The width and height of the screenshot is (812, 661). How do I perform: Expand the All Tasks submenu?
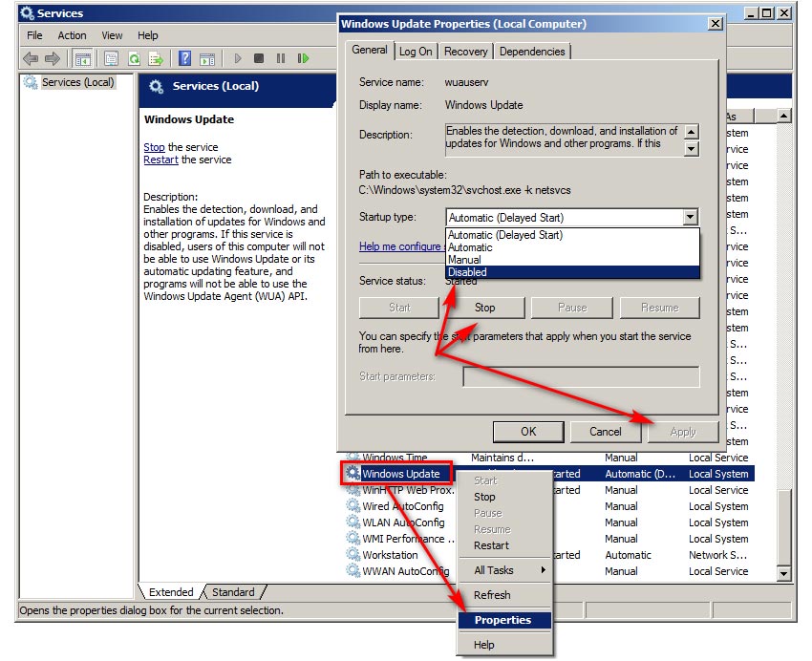(505, 570)
